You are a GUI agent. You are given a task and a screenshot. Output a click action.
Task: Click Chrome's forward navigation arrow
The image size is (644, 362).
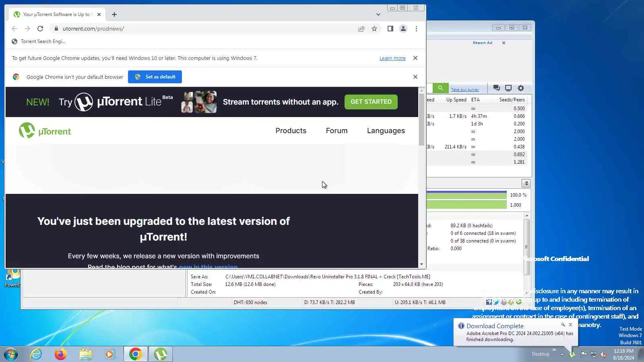pos(27,29)
